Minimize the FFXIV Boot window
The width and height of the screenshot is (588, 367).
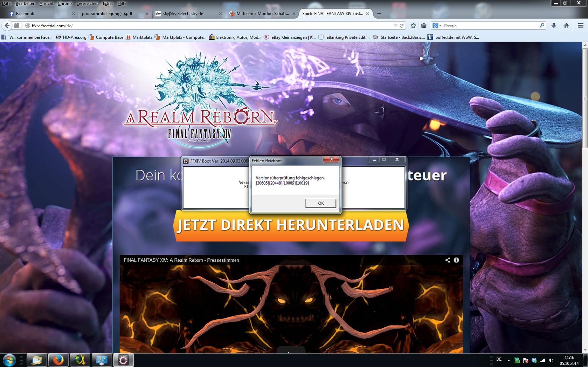click(x=374, y=160)
